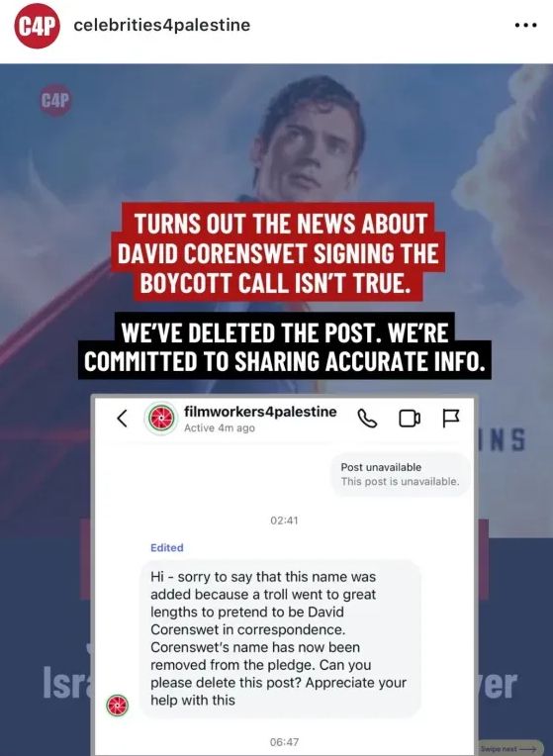The height and width of the screenshot is (756, 553).
Task: Click the C4P watermark logo on image
Action: pos(55,100)
